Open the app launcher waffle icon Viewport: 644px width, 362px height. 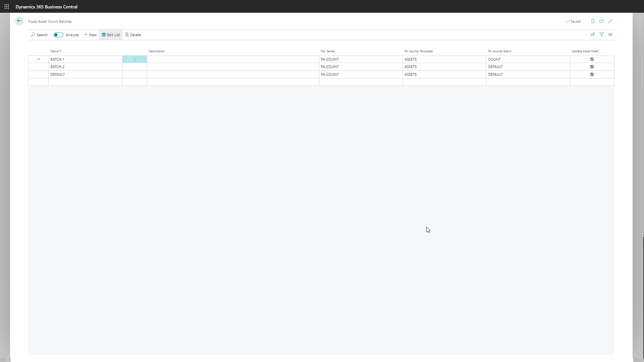[x=6, y=6]
